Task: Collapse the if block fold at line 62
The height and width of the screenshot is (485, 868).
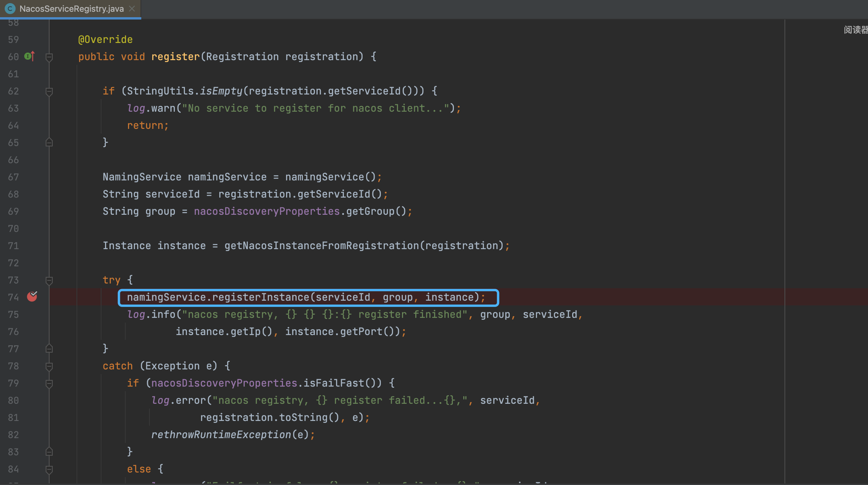Action: point(49,91)
